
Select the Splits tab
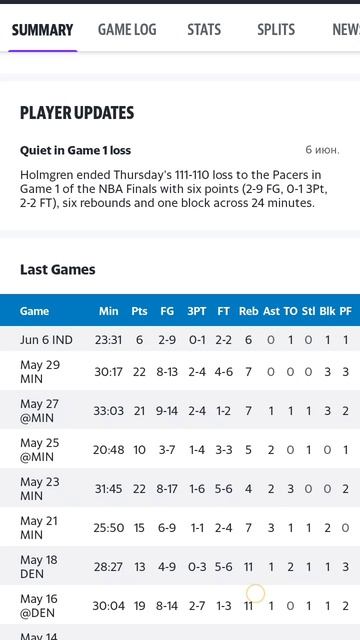click(276, 30)
